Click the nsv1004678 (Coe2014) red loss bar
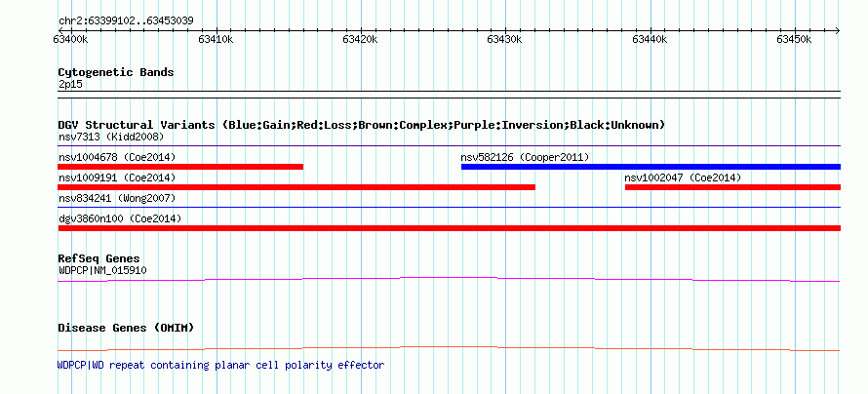 (x=180, y=167)
